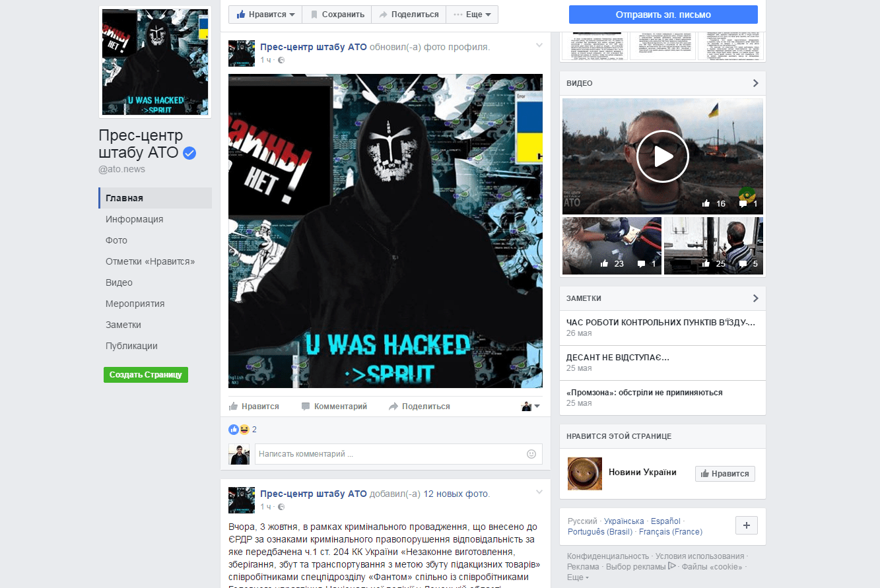Click the reactions count 2
This screenshot has height=588, width=880.
pos(254,430)
